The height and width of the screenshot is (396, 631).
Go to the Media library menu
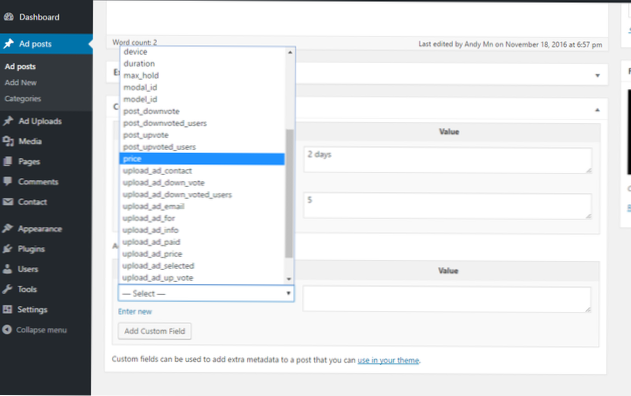30,141
